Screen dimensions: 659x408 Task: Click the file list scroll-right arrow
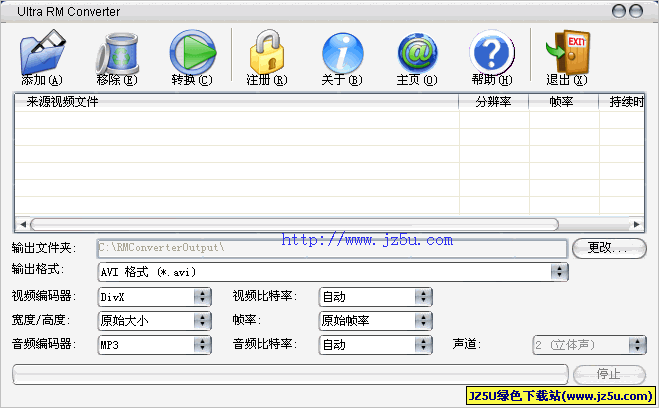(637, 224)
